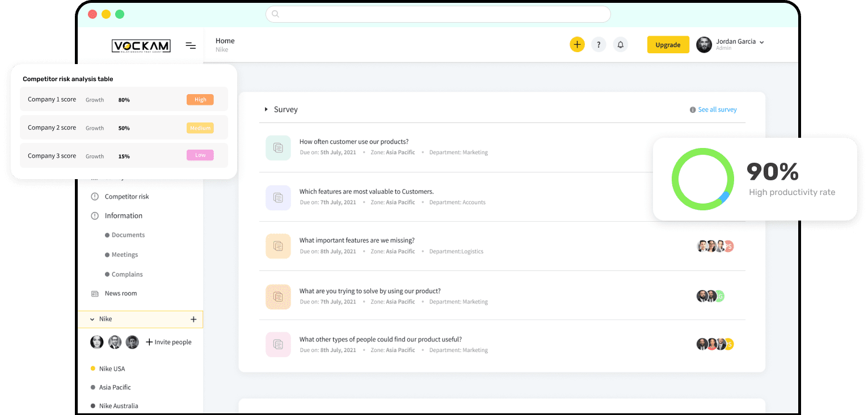Add item with plus in Nike row
This screenshot has width=868, height=415.
[193, 320]
